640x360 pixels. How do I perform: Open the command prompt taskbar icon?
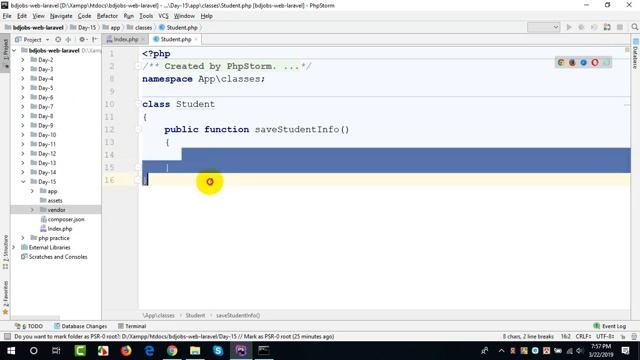point(264,351)
